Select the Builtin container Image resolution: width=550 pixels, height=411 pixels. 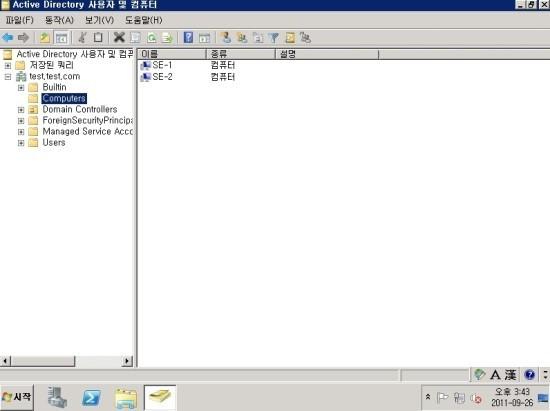click(x=54, y=87)
